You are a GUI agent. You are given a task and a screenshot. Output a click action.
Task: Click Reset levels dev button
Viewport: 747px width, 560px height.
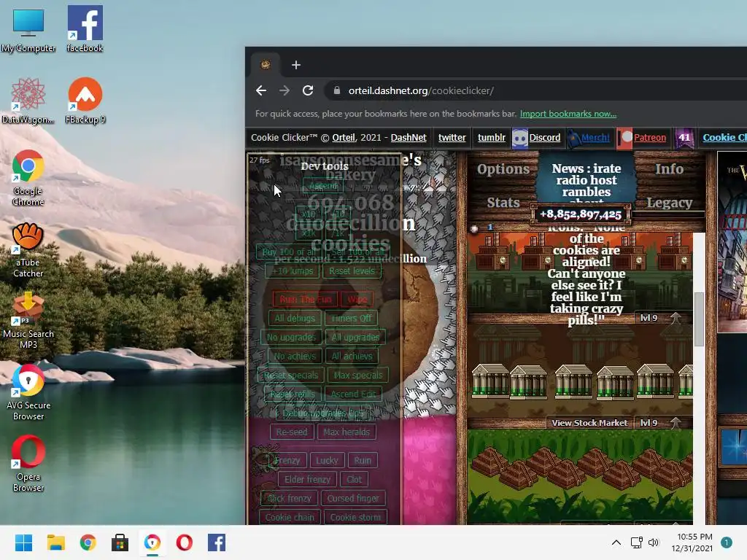point(352,271)
